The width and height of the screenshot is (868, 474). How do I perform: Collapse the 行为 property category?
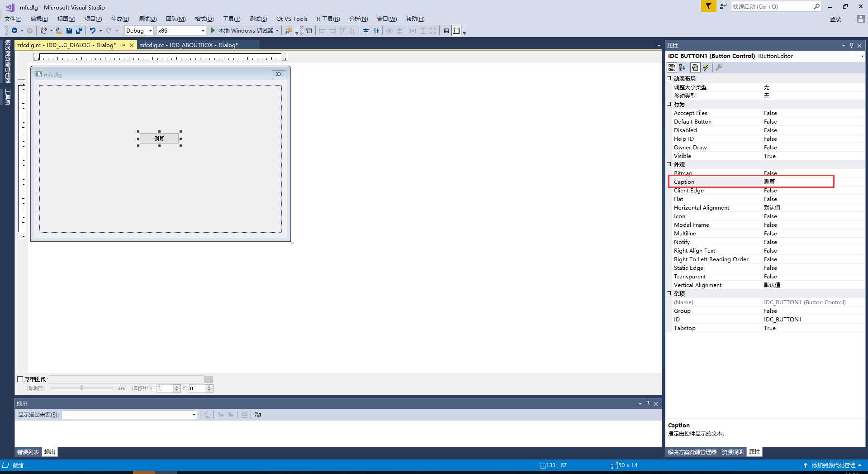[x=669, y=104]
